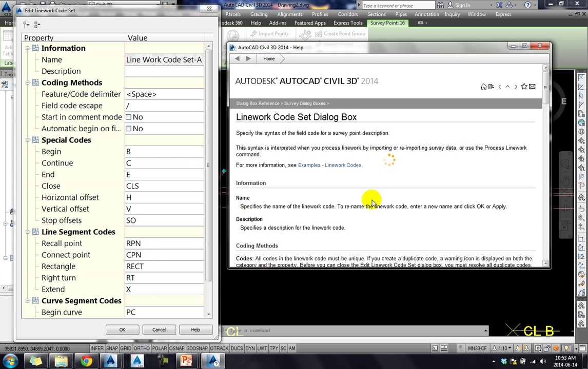Go to previous help topic chevron
The image size is (588, 369).
(x=500, y=87)
